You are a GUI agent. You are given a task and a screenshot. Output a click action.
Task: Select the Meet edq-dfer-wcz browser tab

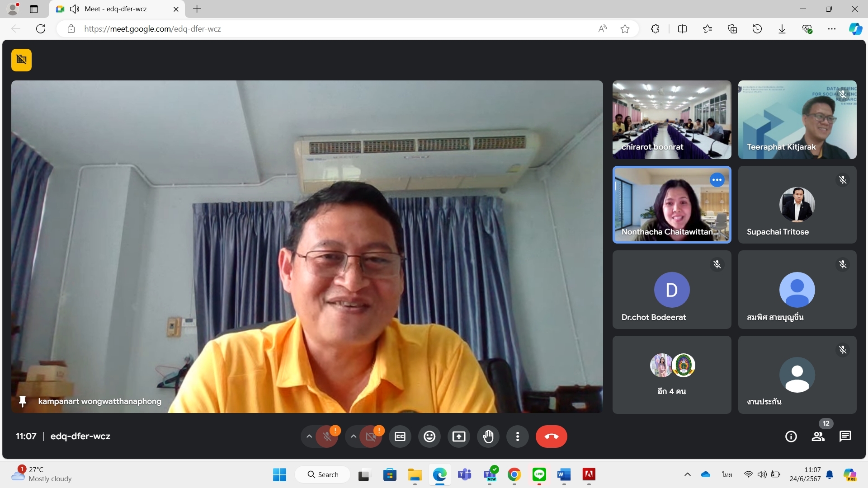click(115, 9)
